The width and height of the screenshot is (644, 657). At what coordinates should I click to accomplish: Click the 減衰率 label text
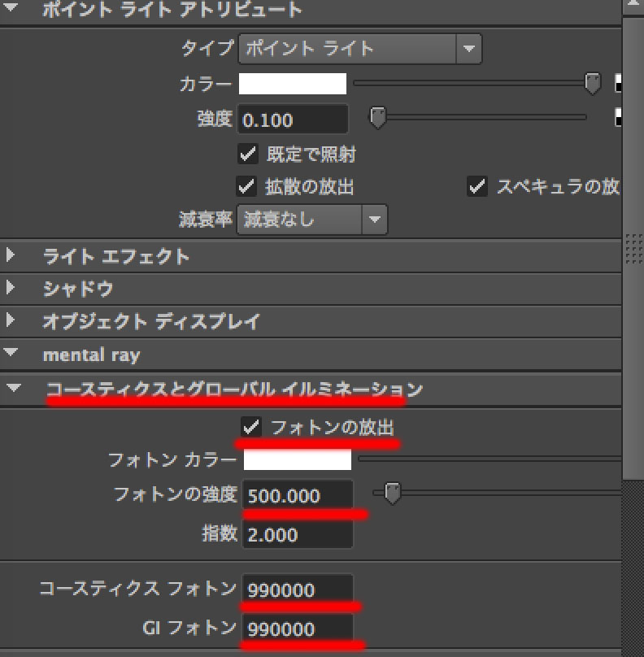pyautogui.click(x=205, y=220)
